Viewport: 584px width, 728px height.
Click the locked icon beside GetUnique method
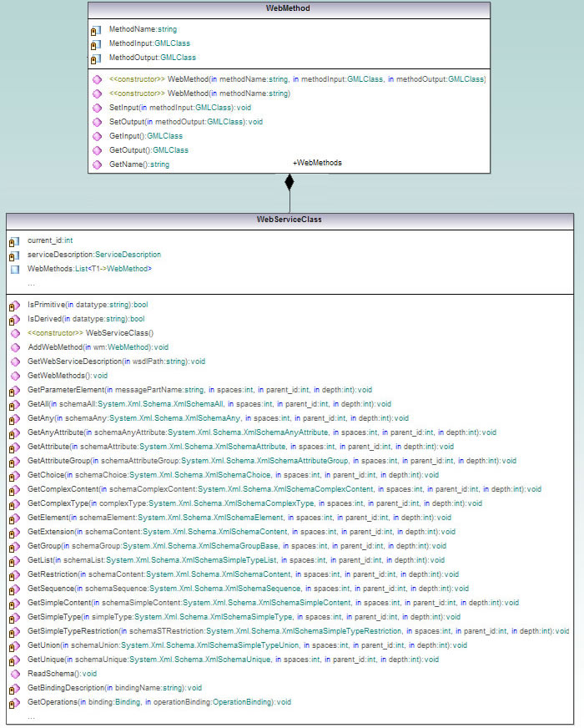tap(14, 660)
